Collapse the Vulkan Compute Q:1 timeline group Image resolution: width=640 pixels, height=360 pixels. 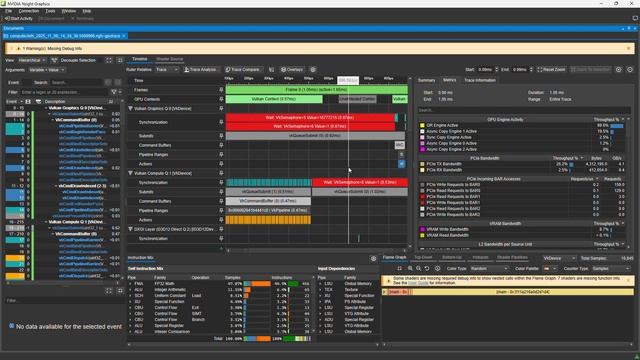pyautogui.click(x=131, y=173)
